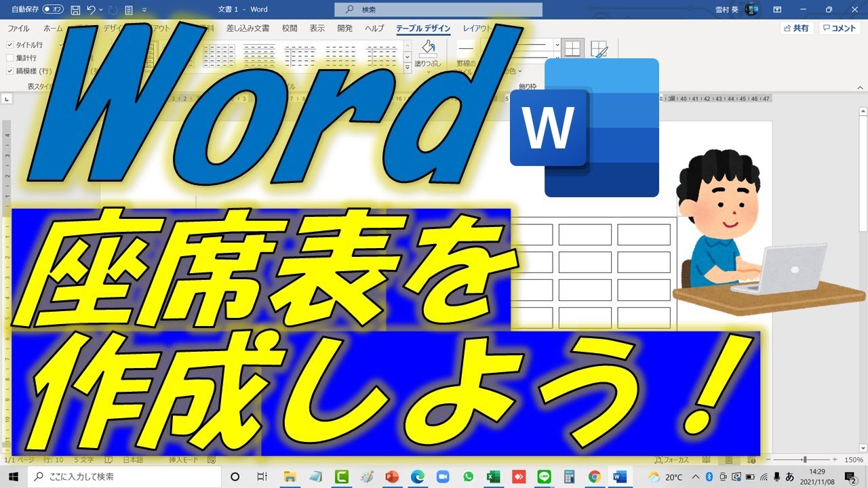Click the ruler tab selector icon
This screenshot has height=488, width=868.
(x=7, y=99)
